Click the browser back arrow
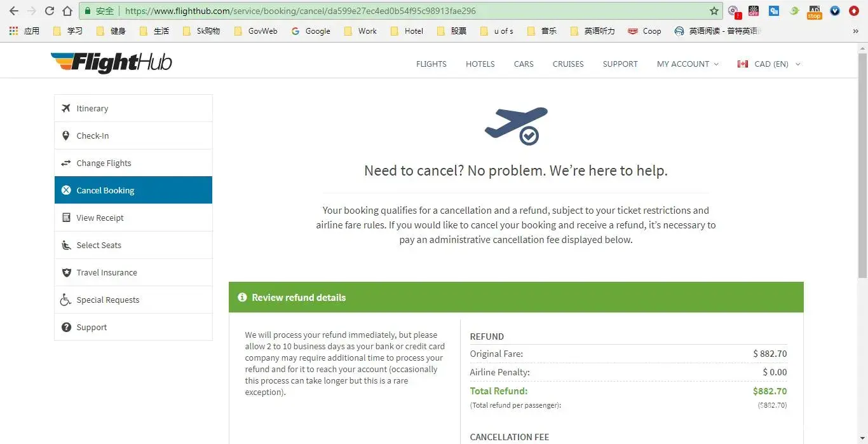The image size is (868, 444). point(13,11)
